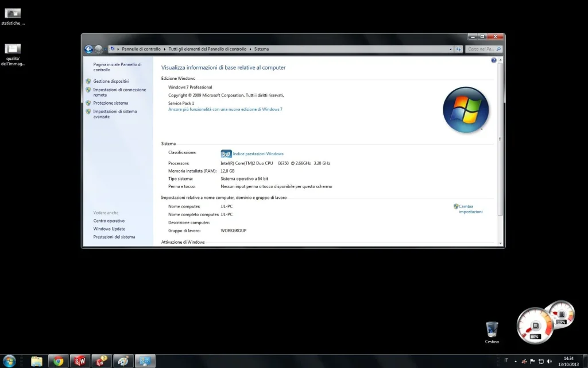Click the vertical scrollbar thumb
This screenshot has width=588, height=368.
(x=500, y=139)
